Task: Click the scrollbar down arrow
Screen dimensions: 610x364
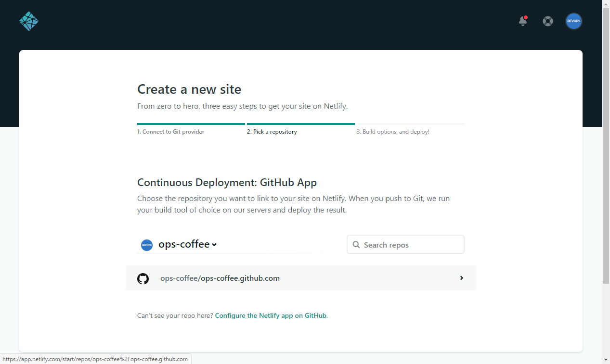Action: point(606,360)
